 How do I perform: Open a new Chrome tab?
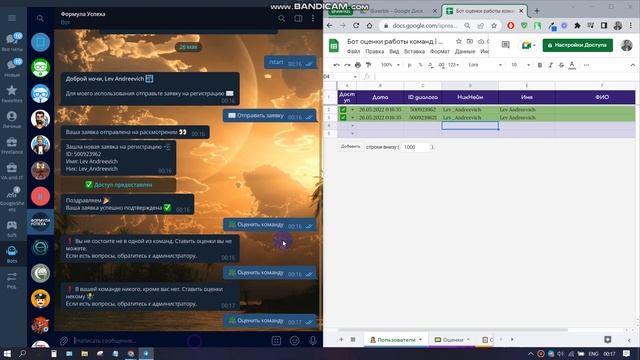[x=537, y=11]
